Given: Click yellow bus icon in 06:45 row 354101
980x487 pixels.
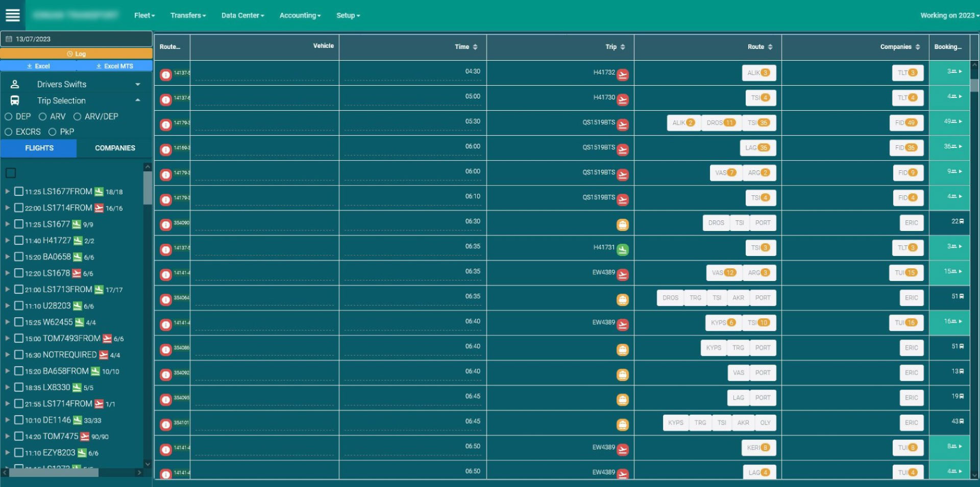Looking at the screenshot, I should (622, 425).
